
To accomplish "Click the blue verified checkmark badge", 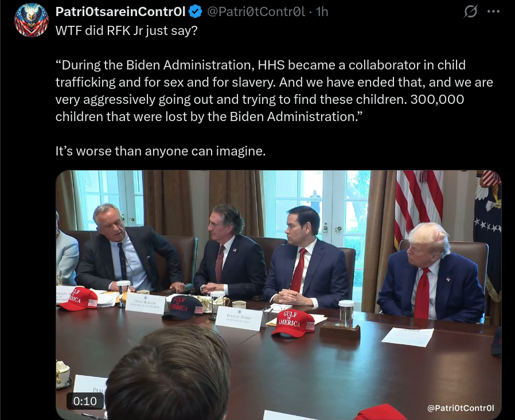I will click(x=196, y=12).
